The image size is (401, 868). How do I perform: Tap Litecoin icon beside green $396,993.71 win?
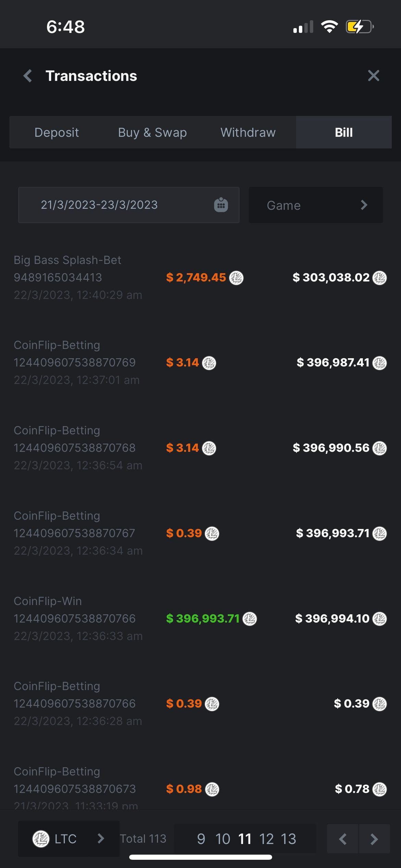pos(250,619)
